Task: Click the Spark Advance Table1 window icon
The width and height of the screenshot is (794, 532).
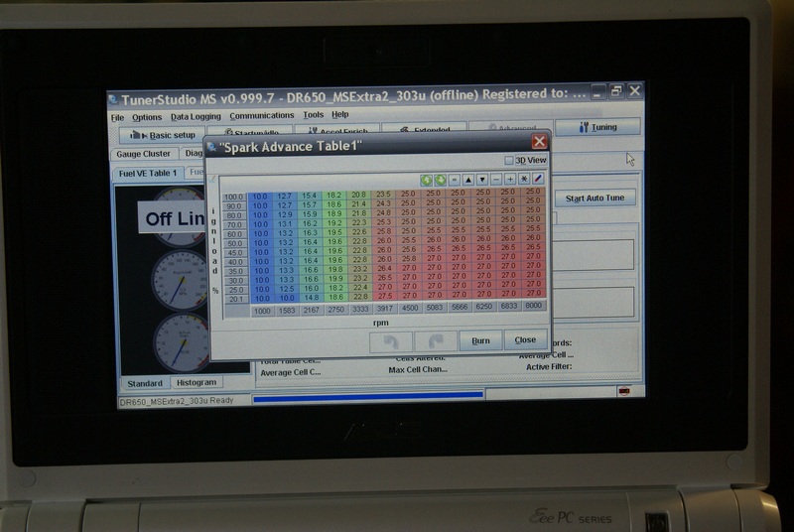Action: pos(211,147)
